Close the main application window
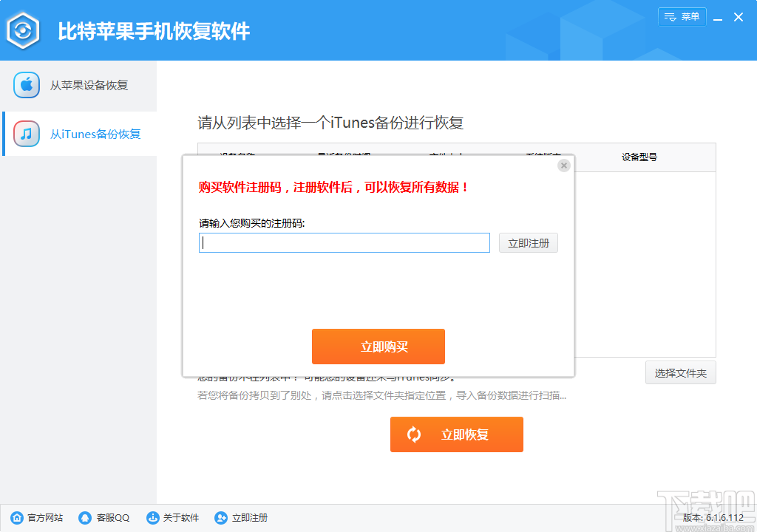Viewport: 757px width, 532px height. point(739,18)
